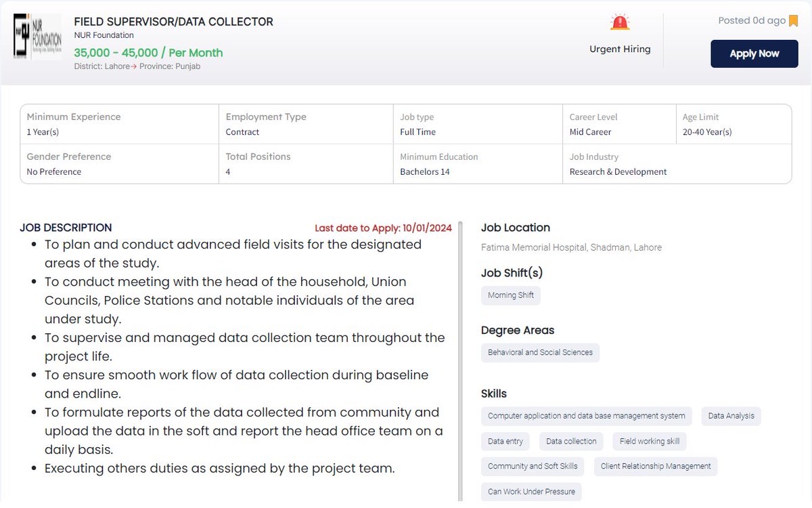Click the Data Analysis skill tag
This screenshot has height=508, width=812.
(731, 416)
